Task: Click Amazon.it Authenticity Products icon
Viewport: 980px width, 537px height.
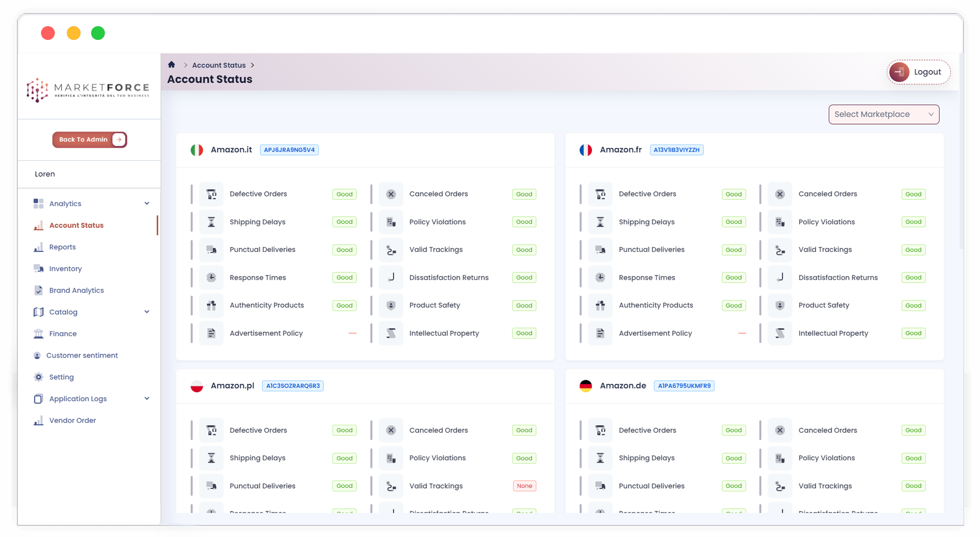Action: (x=211, y=305)
